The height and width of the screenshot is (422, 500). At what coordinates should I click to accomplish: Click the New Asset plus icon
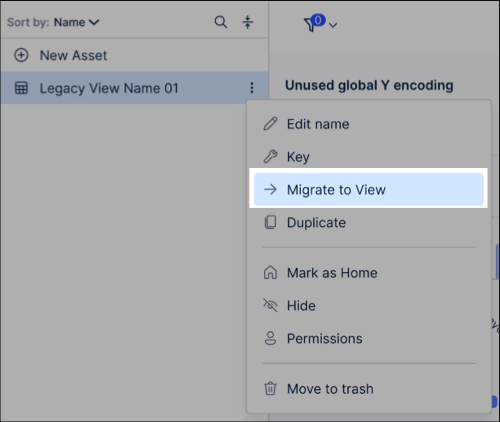(x=21, y=55)
